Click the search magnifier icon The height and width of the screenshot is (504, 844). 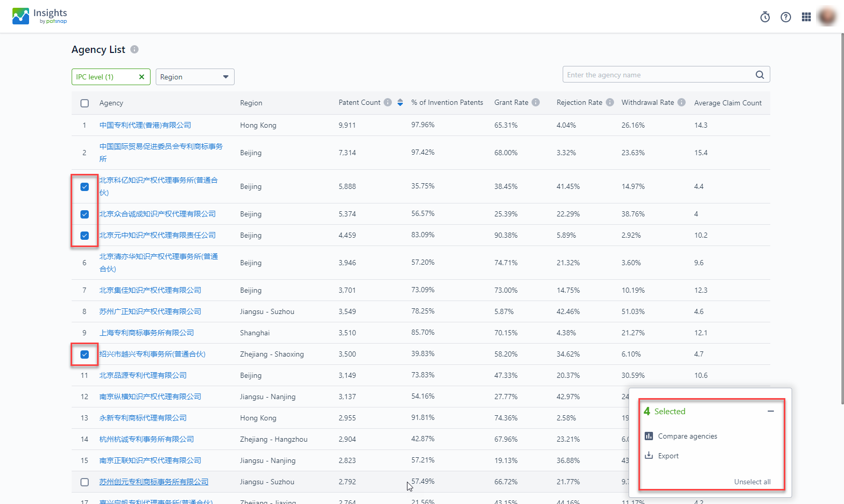pos(759,75)
